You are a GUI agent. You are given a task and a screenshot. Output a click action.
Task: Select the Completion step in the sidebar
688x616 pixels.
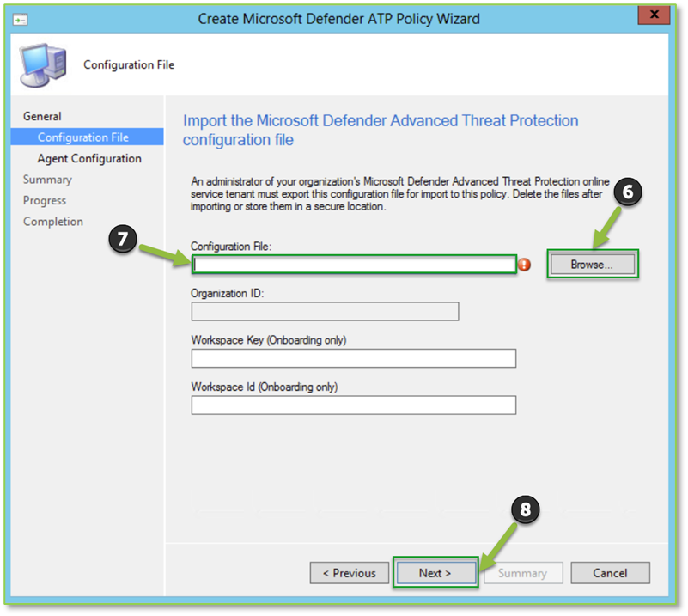pos(53,221)
